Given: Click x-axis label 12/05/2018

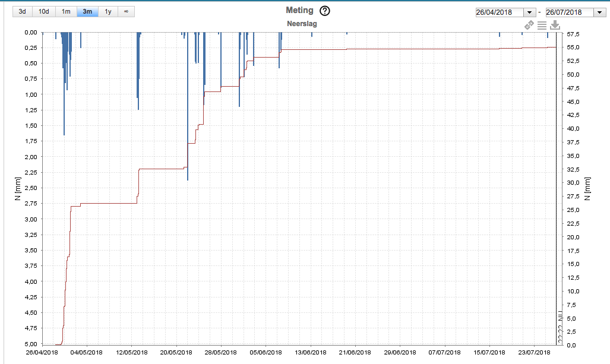Looking at the screenshot, I should tap(131, 352).
